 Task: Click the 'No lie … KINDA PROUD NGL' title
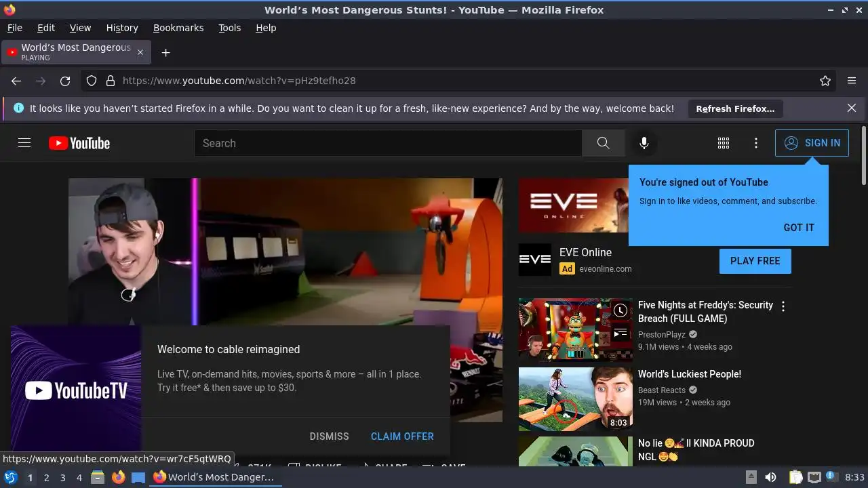pyautogui.click(x=696, y=450)
